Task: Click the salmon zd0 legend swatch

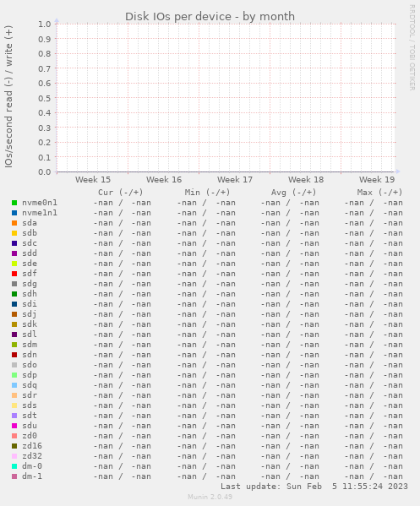Action: 14,436
